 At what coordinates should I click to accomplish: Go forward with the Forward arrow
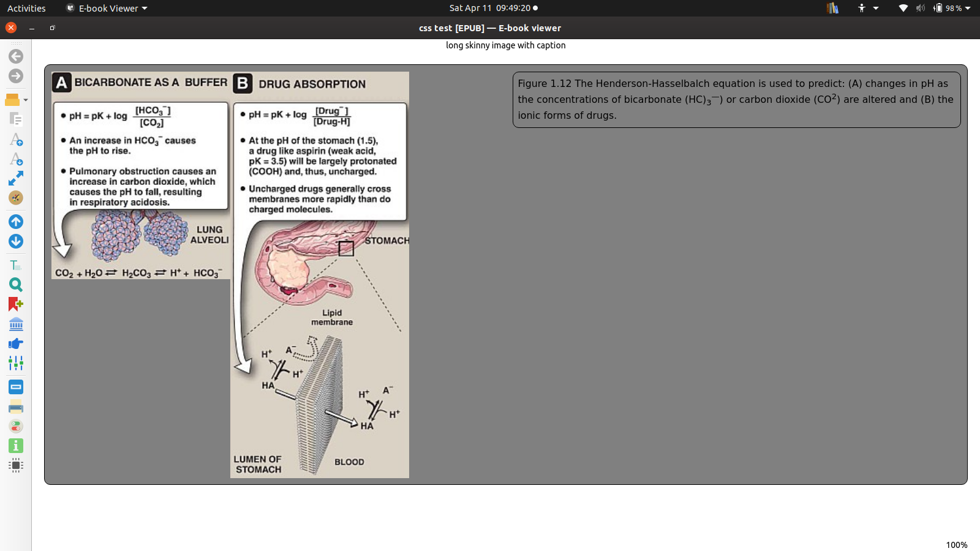(16, 76)
